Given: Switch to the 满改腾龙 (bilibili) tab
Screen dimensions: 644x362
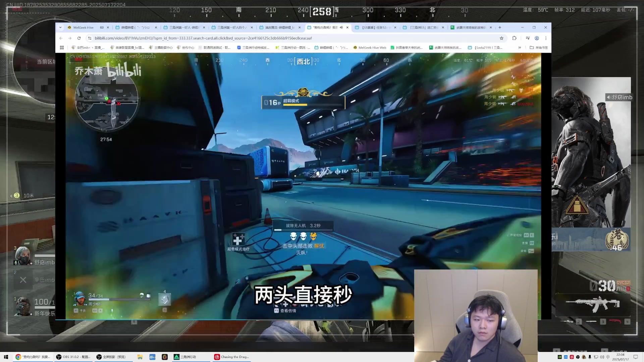Looking at the screenshot, I should (x=280, y=27).
